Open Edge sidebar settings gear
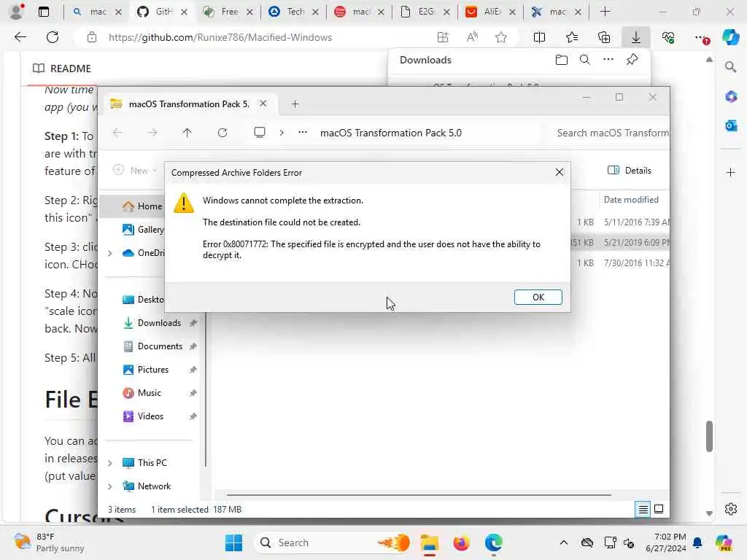 click(x=731, y=509)
